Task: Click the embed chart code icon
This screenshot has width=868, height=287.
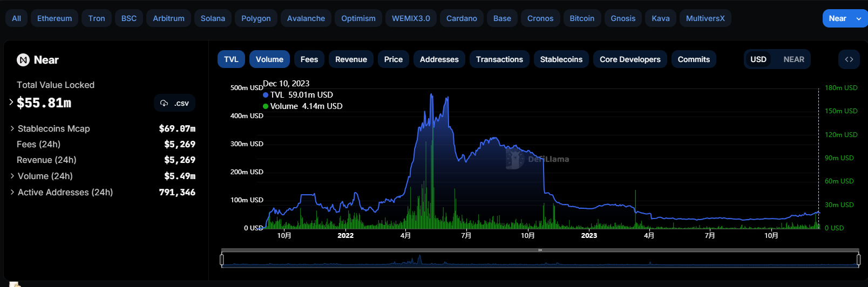Action: [x=849, y=59]
